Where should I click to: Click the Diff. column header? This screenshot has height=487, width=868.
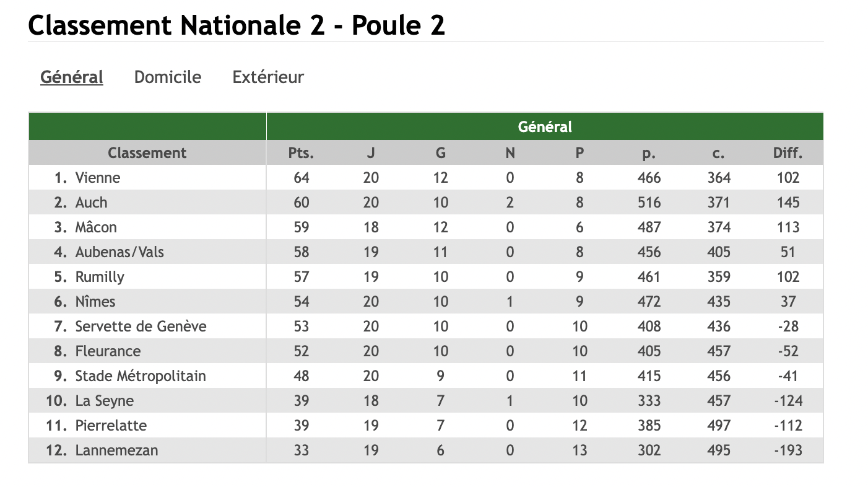coord(788,153)
